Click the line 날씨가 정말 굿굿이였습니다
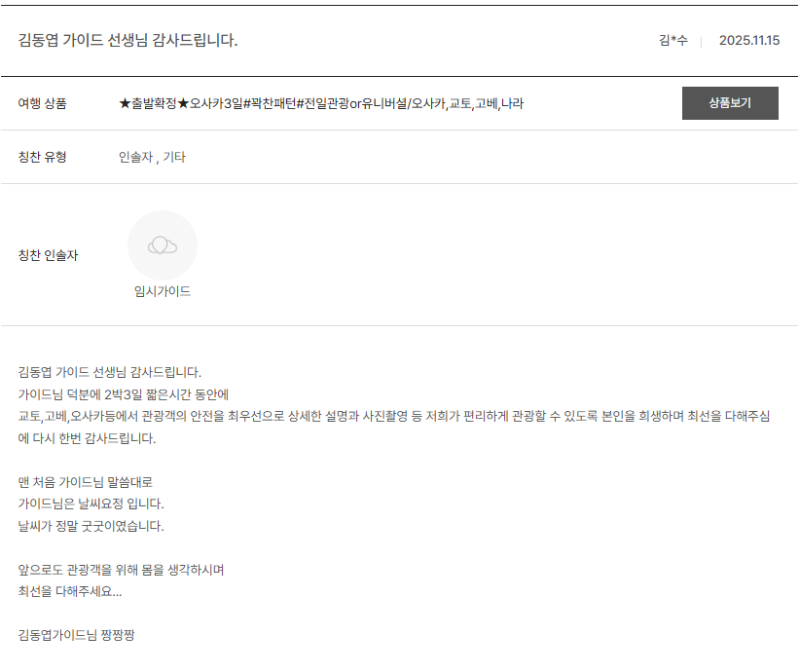The width and height of the screenshot is (800, 672). (x=91, y=525)
